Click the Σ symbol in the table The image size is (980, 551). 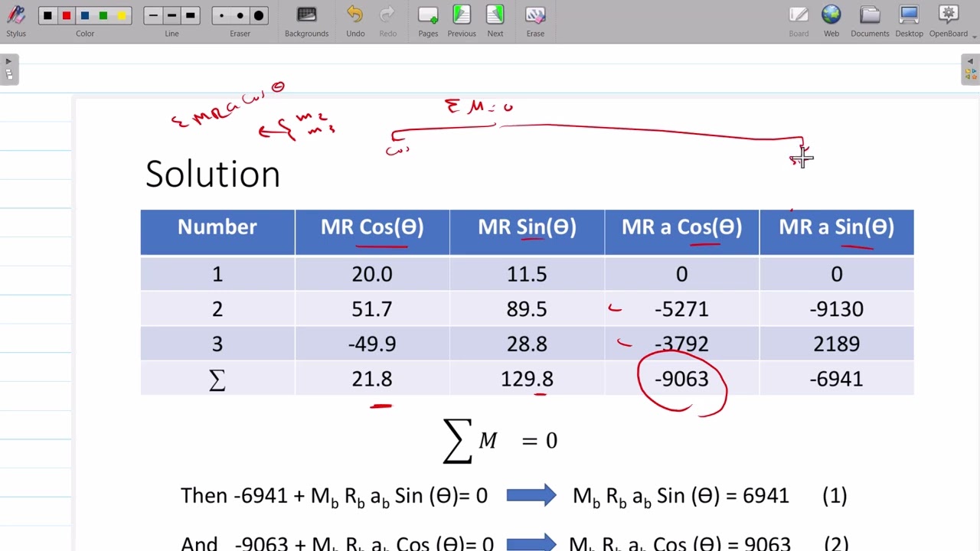click(217, 380)
